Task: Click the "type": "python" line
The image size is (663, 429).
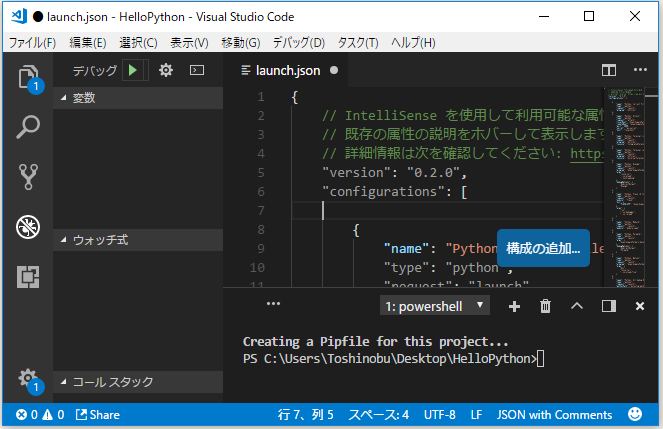Action: 447,268
